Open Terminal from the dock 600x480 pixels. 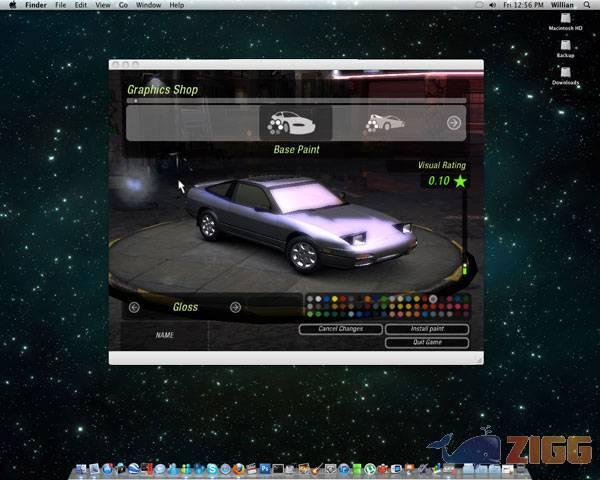point(278,469)
